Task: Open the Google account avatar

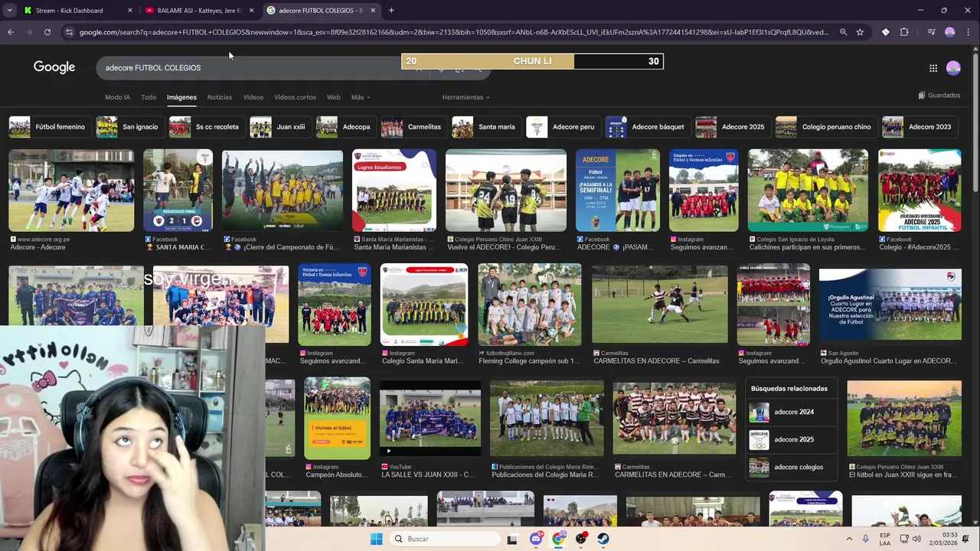Action: (x=953, y=68)
